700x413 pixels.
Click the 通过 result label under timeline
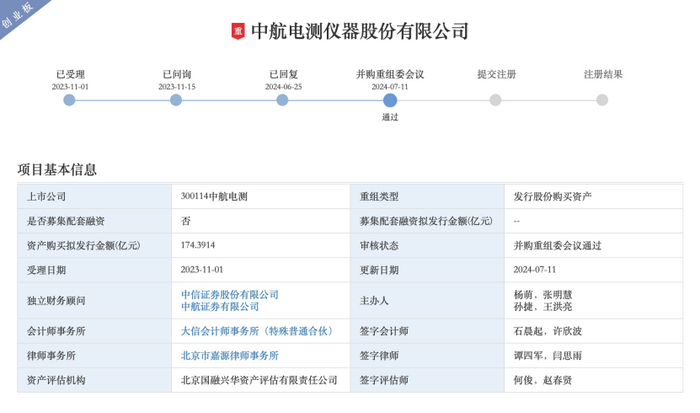click(390, 117)
